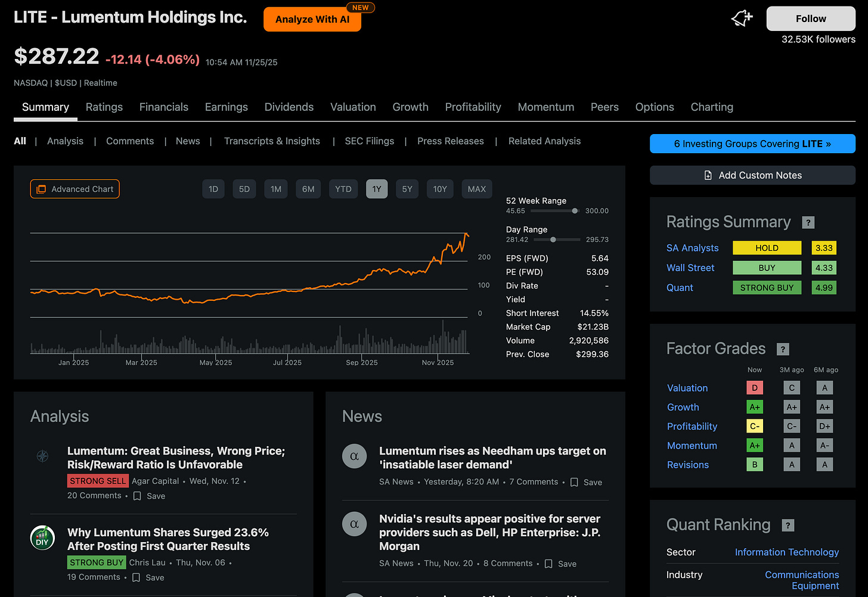Select the 6M chart range
The image size is (868, 597).
(308, 189)
